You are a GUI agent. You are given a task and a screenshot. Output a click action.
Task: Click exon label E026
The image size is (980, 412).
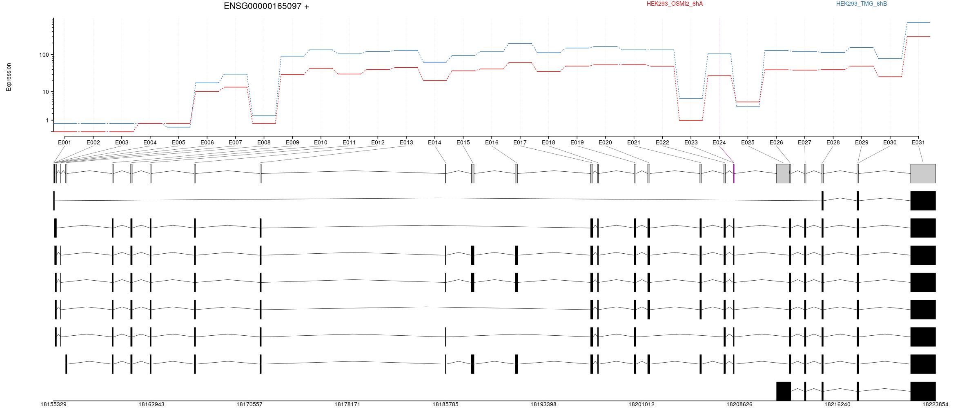(776, 142)
